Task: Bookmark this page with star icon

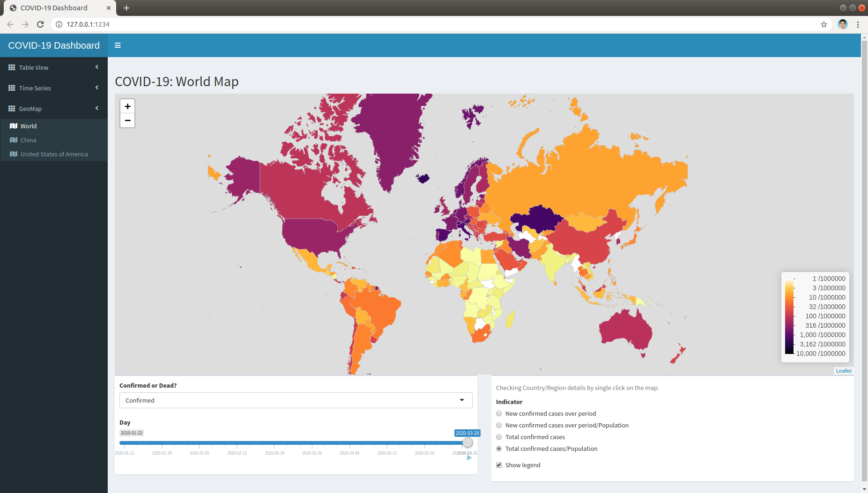Action: (824, 24)
